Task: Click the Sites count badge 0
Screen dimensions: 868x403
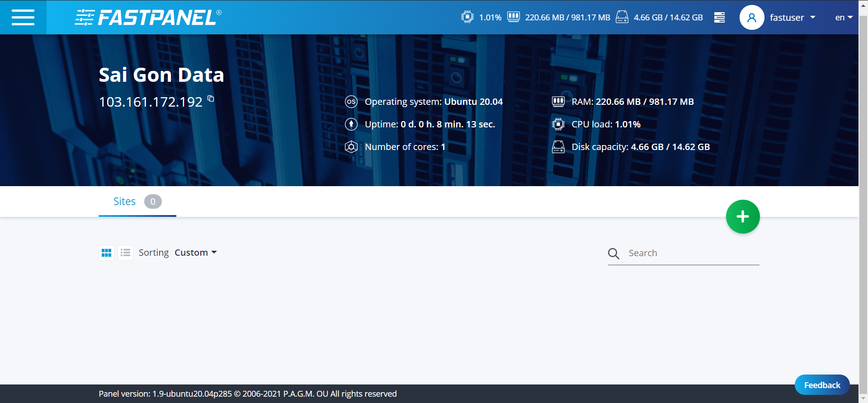Action: tap(153, 201)
